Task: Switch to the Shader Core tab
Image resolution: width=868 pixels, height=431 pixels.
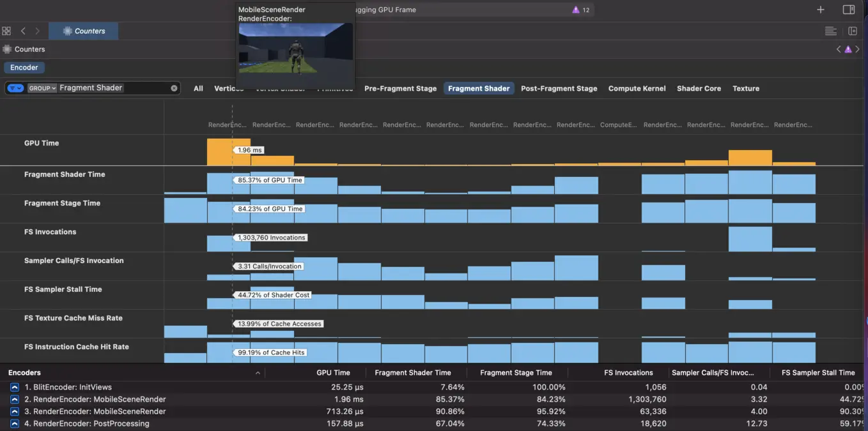Action: 699,89
